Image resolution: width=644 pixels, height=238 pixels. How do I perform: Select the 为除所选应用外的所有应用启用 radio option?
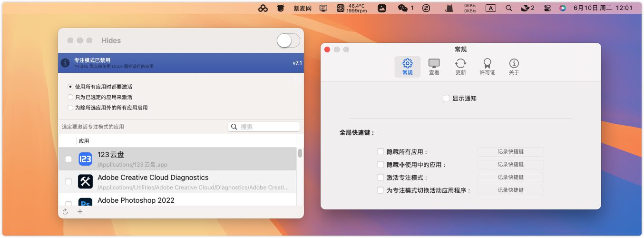click(x=70, y=108)
